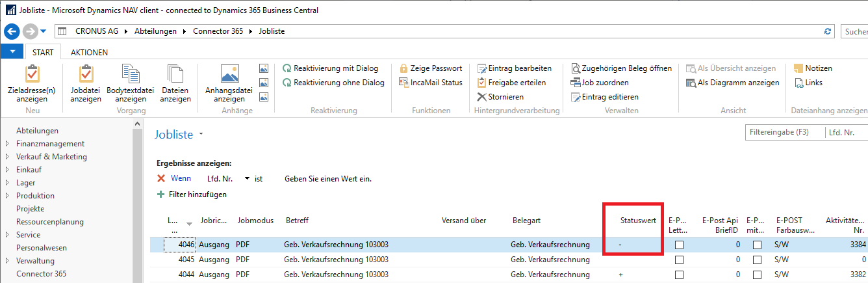Click Connector 365 in breadcrumb

[x=218, y=31]
